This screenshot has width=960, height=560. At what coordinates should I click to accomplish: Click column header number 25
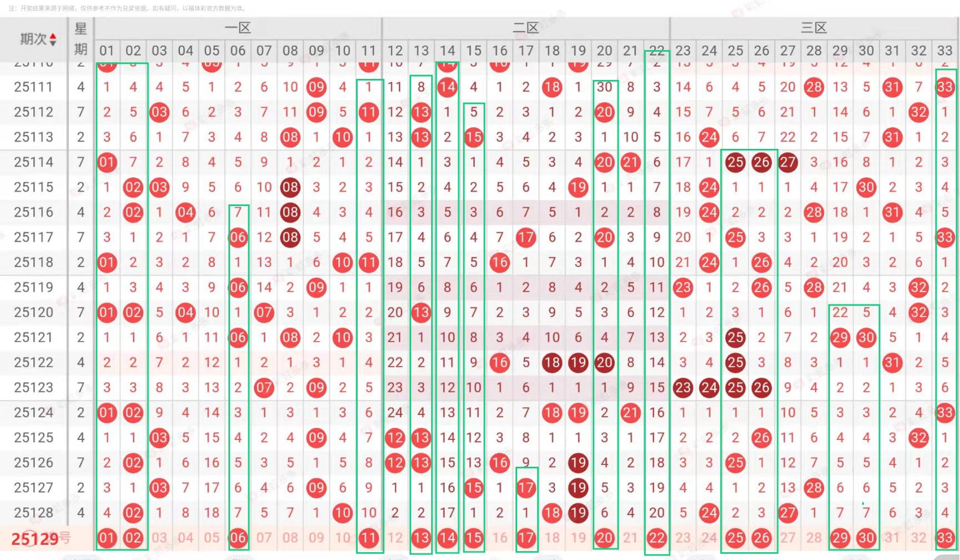click(735, 51)
